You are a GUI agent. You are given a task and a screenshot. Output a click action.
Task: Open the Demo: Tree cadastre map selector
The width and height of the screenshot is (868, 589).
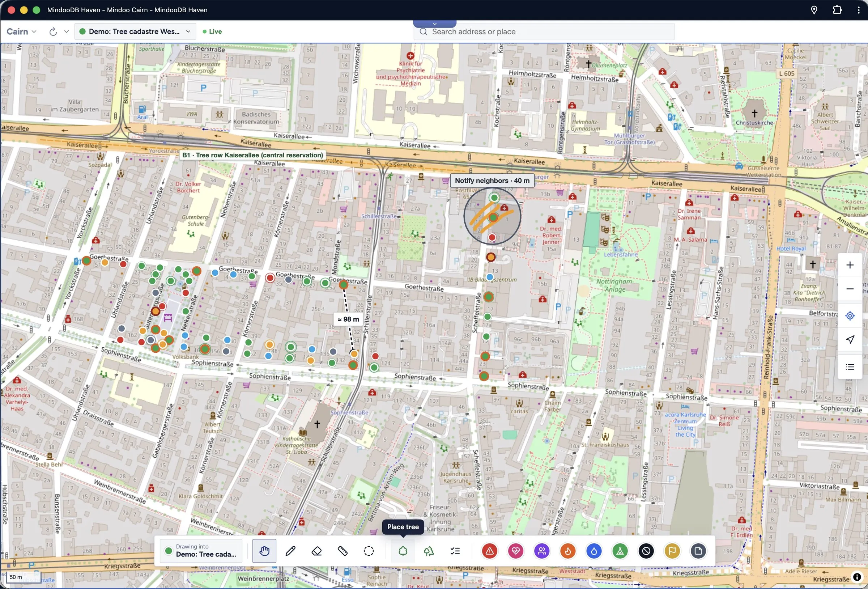click(x=135, y=31)
